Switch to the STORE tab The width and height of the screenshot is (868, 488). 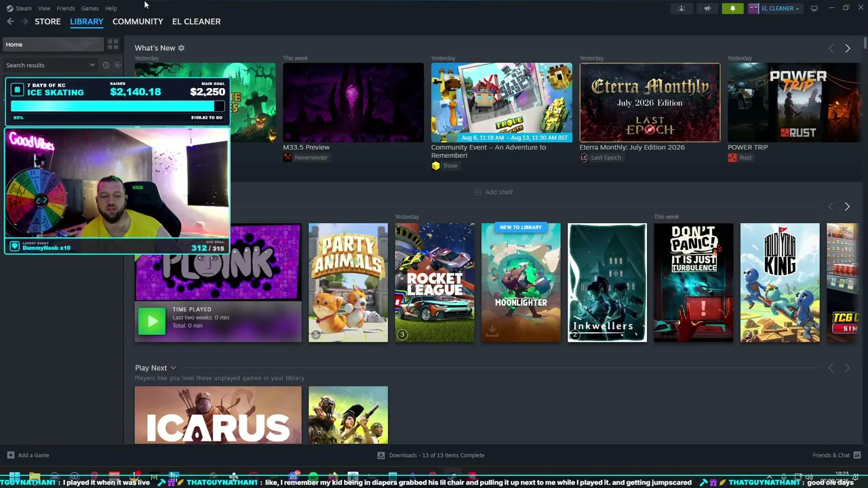click(x=47, y=22)
